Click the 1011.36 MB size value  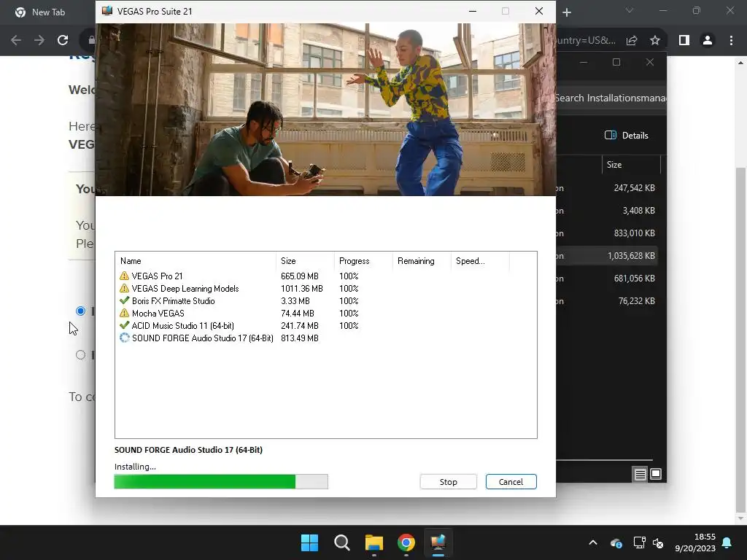click(x=302, y=289)
